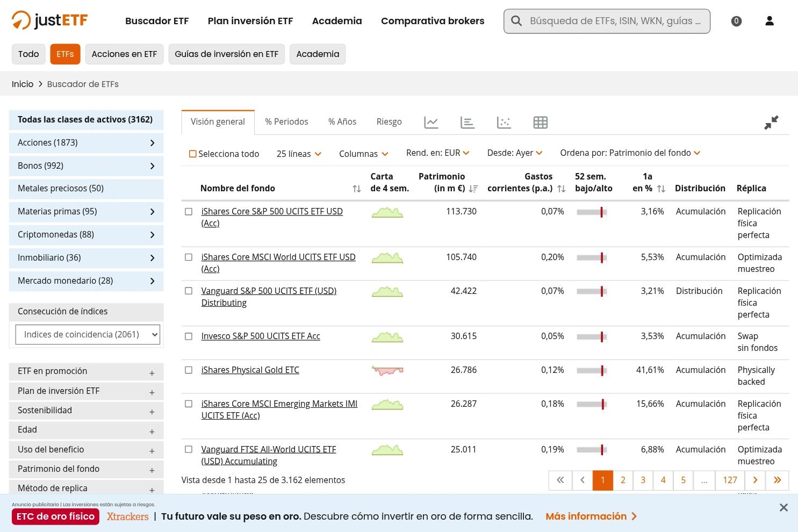Enable the Selecciona todo checkbox
This screenshot has width=798, height=532.
coord(192,154)
